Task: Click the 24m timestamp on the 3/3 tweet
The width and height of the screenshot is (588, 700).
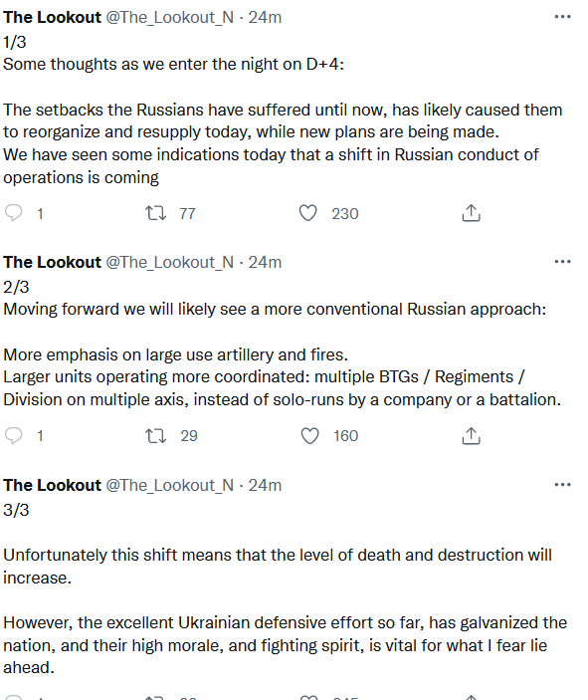Action: tap(265, 485)
